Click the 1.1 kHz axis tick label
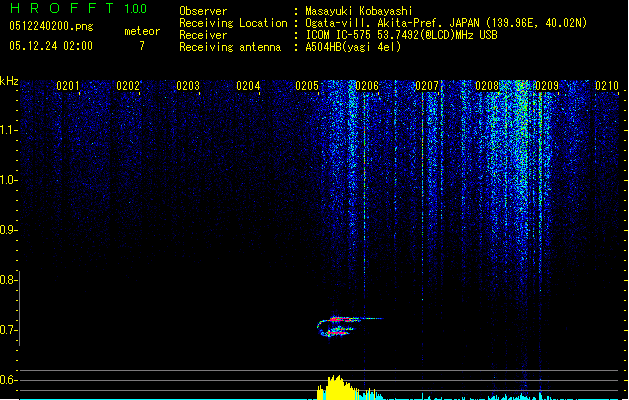 click(8, 130)
